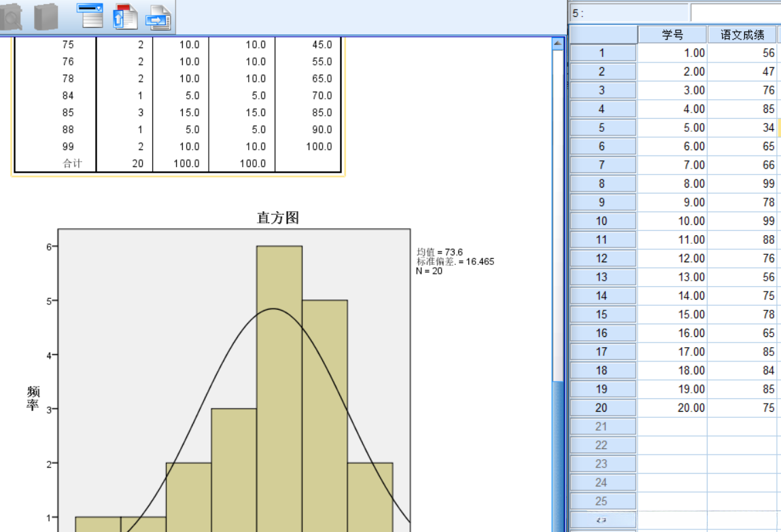
Task: Click the cell value edit field in data editor
Action: (735, 13)
